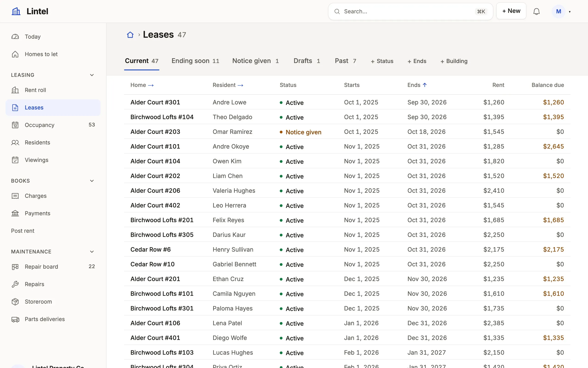The width and height of the screenshot is (588, 368).
Task: Click Jan 31, 2027 for Lucas Hughes
Action: (427, 352)
